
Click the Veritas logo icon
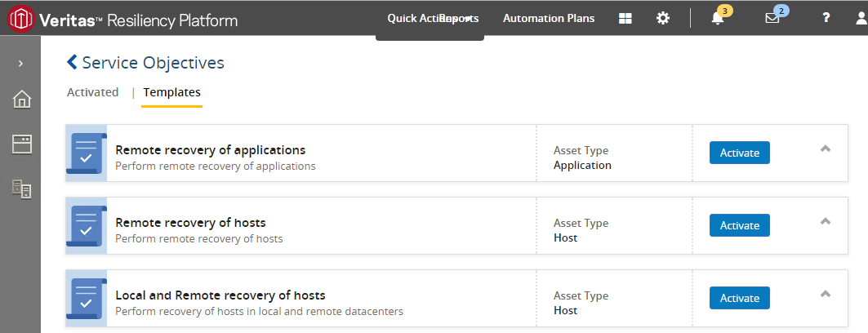tap(21, 18)
